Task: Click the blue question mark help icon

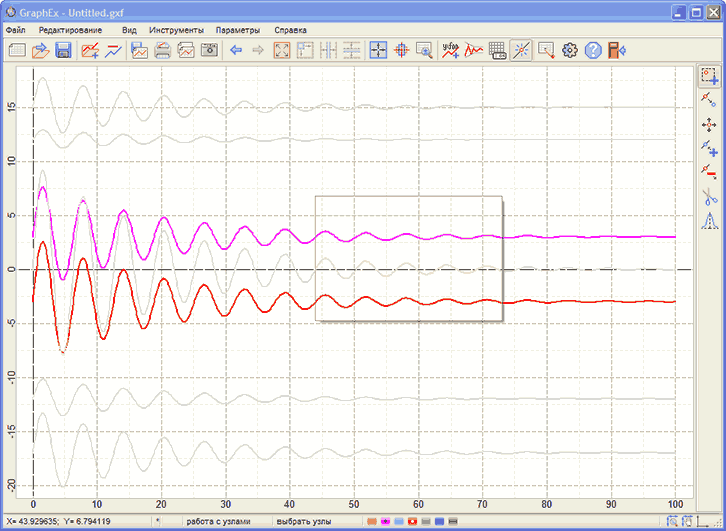Action: tap(593, 50)
